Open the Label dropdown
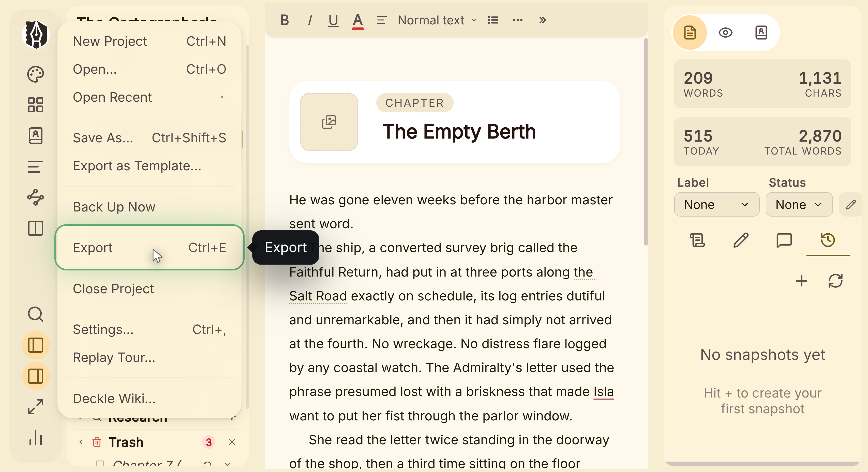Image resolution: width=868 pixels, height=472 pixels. pos(717,205)
